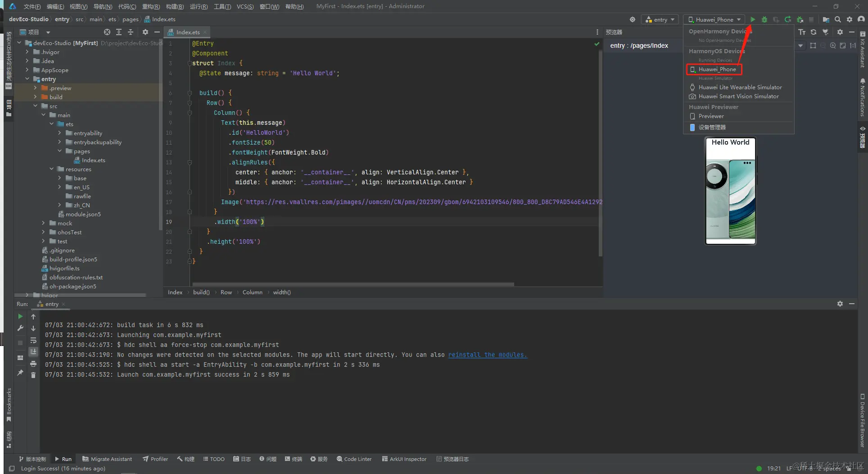This screenshot has height=474, width=868.
Task: Fit preview to screen icon
Action: click(842, 46)
